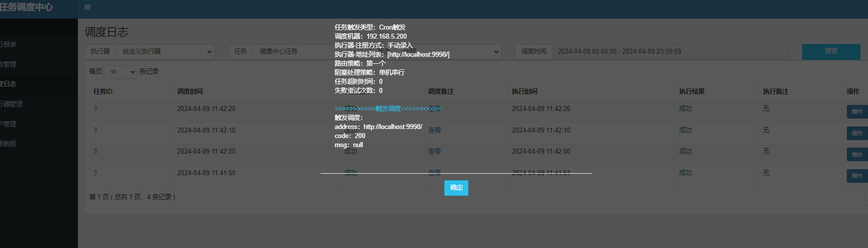Click dialog line 路由策略：第一个
Screen dimensions: 868x248
tap(360, 63)
